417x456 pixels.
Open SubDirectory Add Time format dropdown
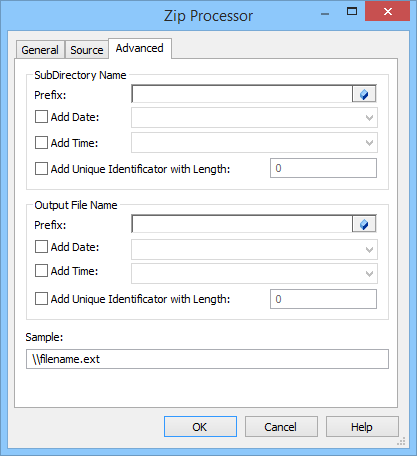coord(254,143)
